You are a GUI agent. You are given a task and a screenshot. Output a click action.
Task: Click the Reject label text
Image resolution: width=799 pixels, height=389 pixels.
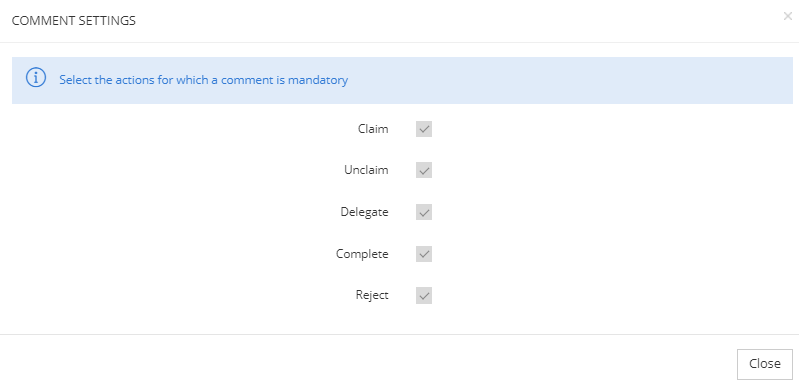coord(372,295)
